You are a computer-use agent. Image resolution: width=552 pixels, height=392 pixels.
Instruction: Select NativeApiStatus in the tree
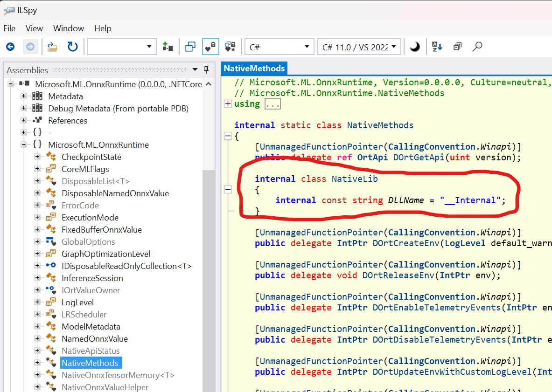click(x=91, y=351)
